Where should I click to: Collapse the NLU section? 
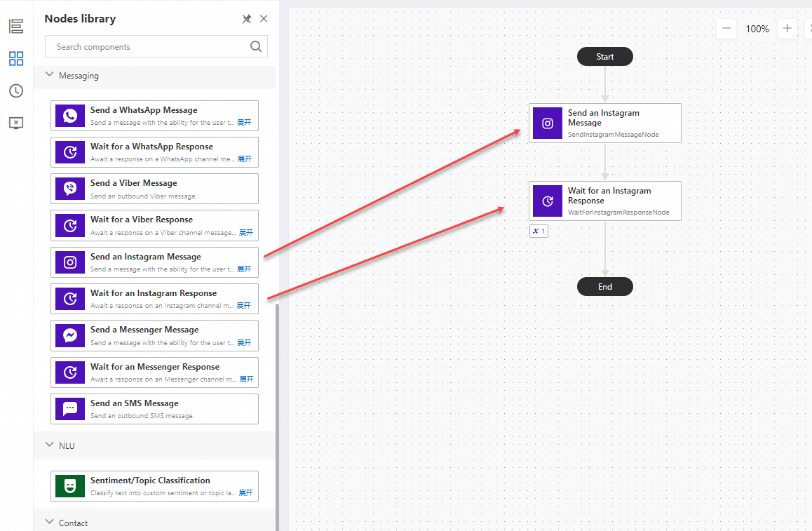(49, 445)
